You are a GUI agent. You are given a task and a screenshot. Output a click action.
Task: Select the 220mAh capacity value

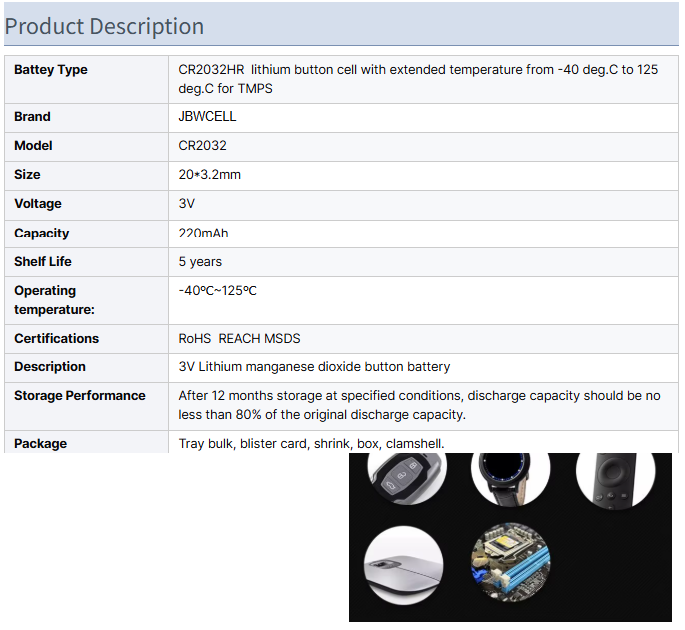coord(203,233)
